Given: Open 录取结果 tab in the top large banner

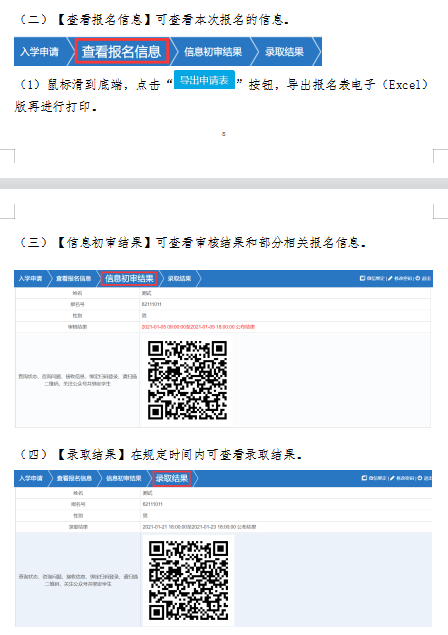Looking at the screenshot, I should pos(284,51).
